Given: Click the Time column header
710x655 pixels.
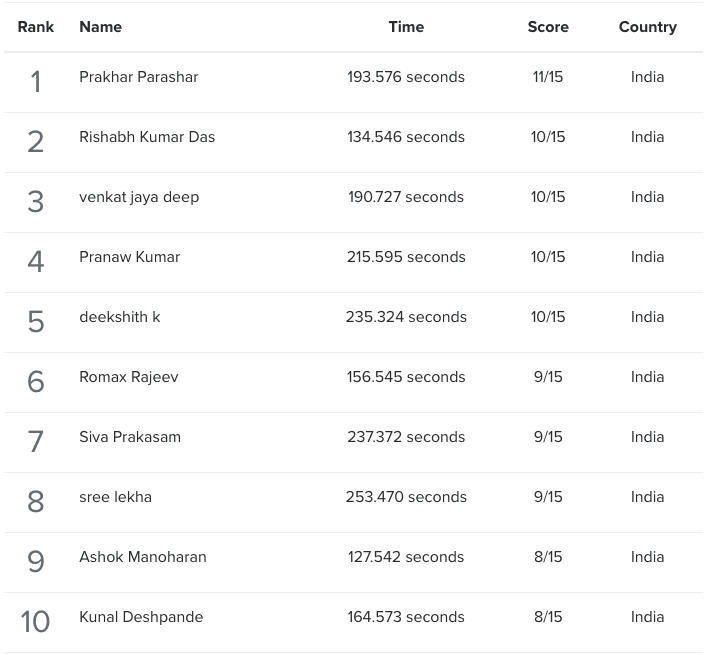Looking at the screenshot, I should [406, 27].
